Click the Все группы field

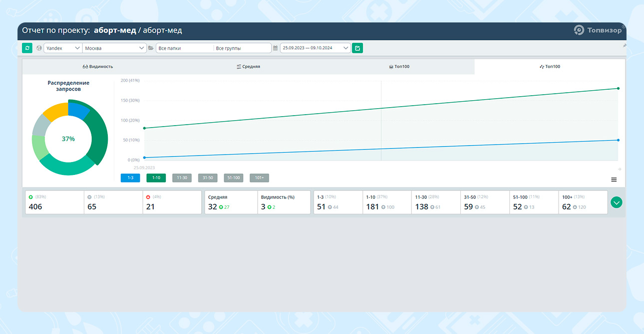[242, 48]
